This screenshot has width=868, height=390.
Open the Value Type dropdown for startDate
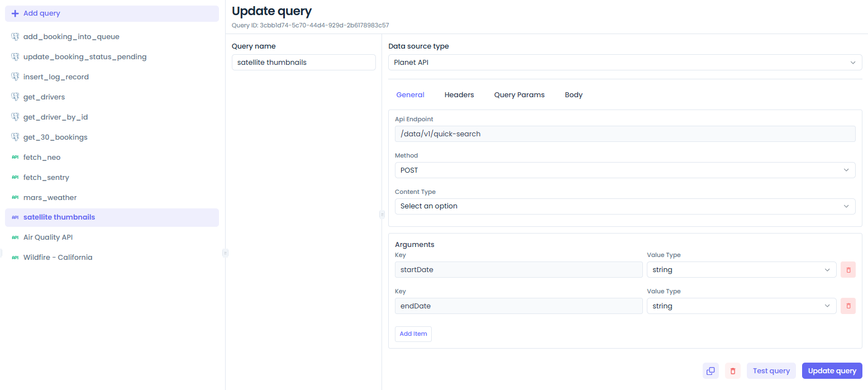[x=741, y=269]
